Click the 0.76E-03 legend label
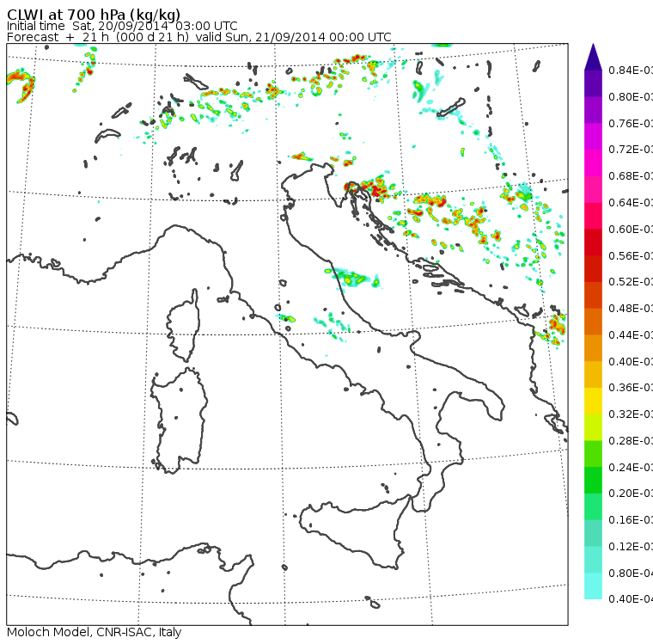Viewport: 653px width, 644px height. pyautogui.click(x=631, y=123)
